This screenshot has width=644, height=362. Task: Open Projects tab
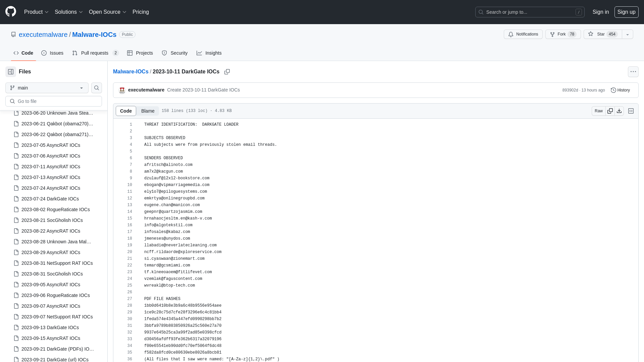click(140, 53)
